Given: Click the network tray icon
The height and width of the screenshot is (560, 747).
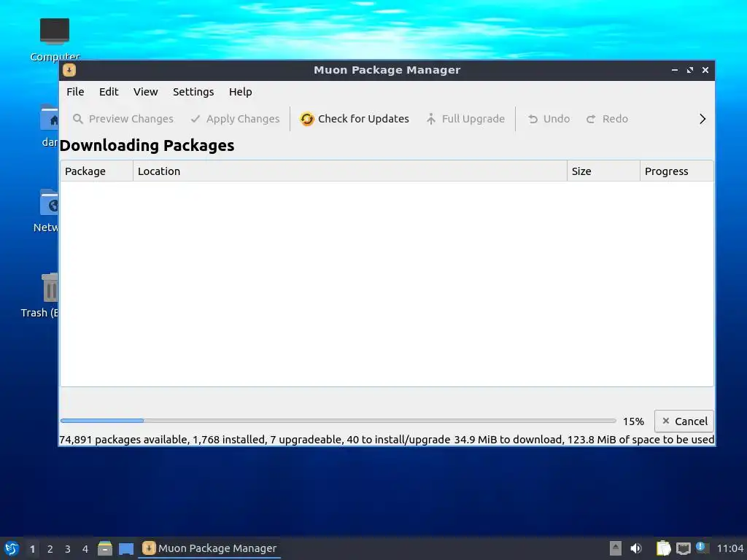Looking at the screenshot, I should pyautogui.click(x=684, y=548).
